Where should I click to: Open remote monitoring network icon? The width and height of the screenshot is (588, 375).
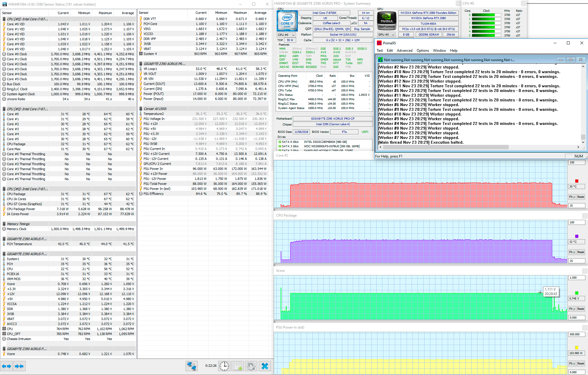pos(191,366)
